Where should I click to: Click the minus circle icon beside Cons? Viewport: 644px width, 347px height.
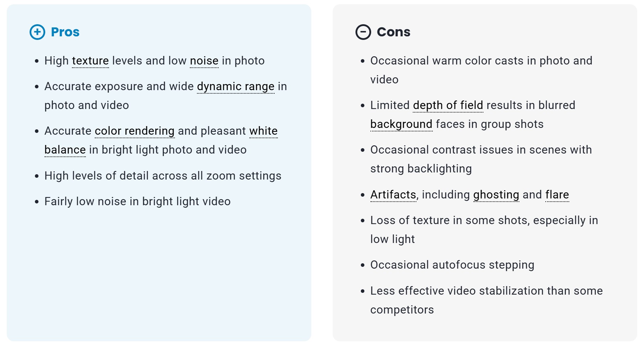point(363,32)
